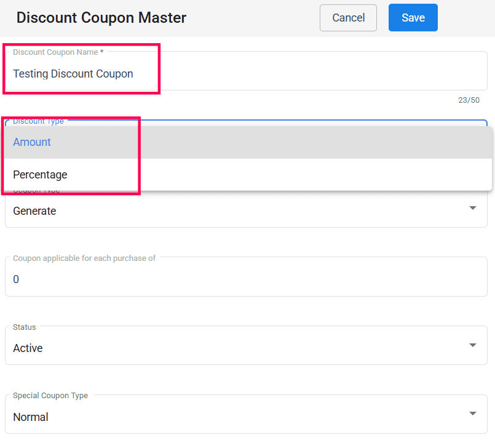Click the coupon applicable purchase amount field

point(246,279)
